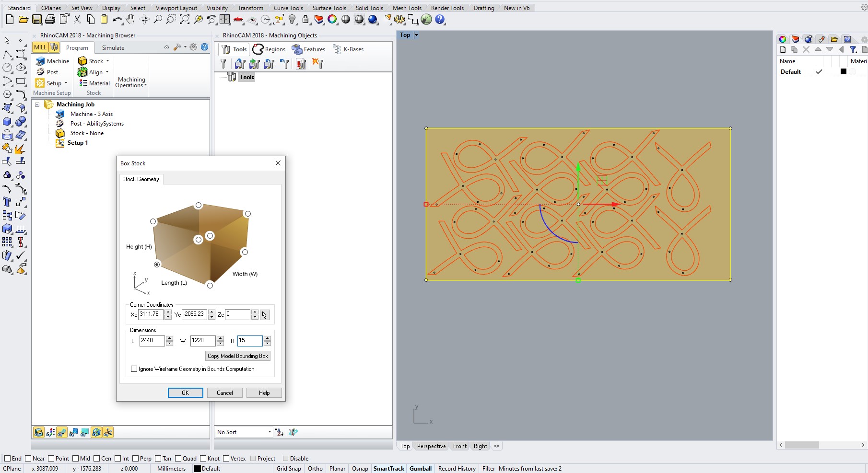The width and height of the screenshot is (868, 473).
Task: Collapse the Machining Job tree node
Action: point(37,104)
